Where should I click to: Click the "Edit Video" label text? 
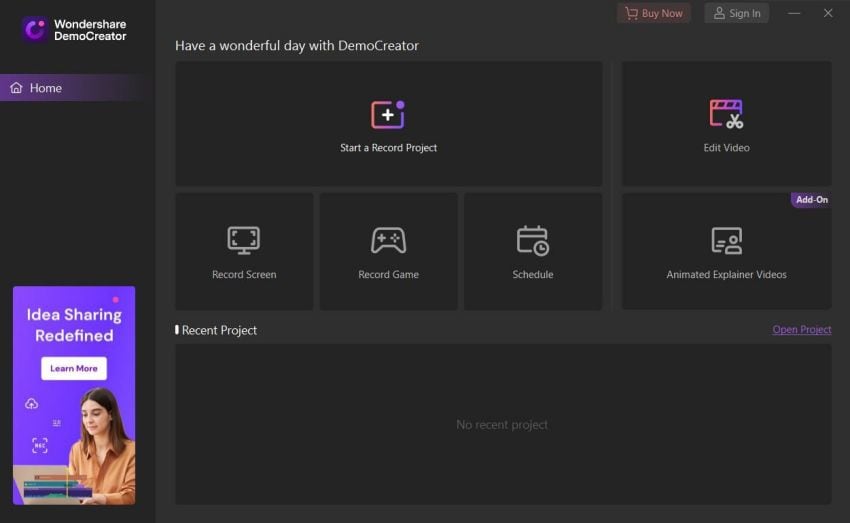click(726, 147)
